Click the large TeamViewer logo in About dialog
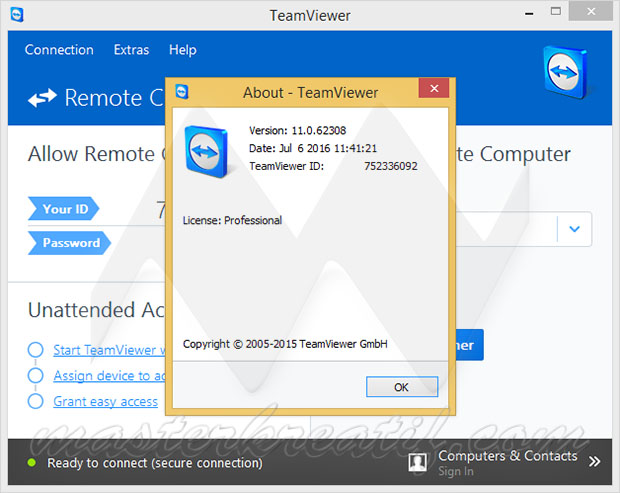Viewport: 620px width, 493px height. pos(206,151)
